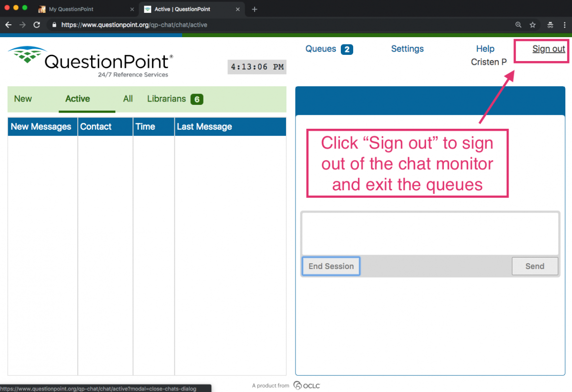Open the All chats tab

[128, 99]
